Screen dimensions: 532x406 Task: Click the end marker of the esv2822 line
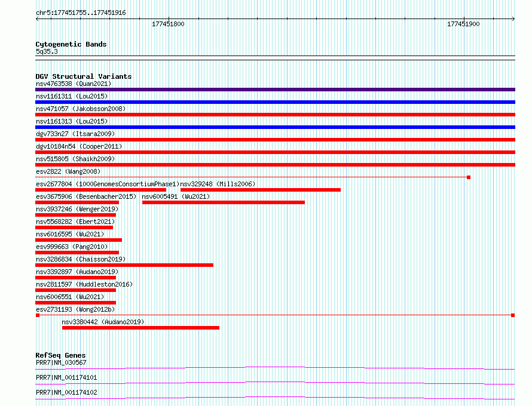469,177
